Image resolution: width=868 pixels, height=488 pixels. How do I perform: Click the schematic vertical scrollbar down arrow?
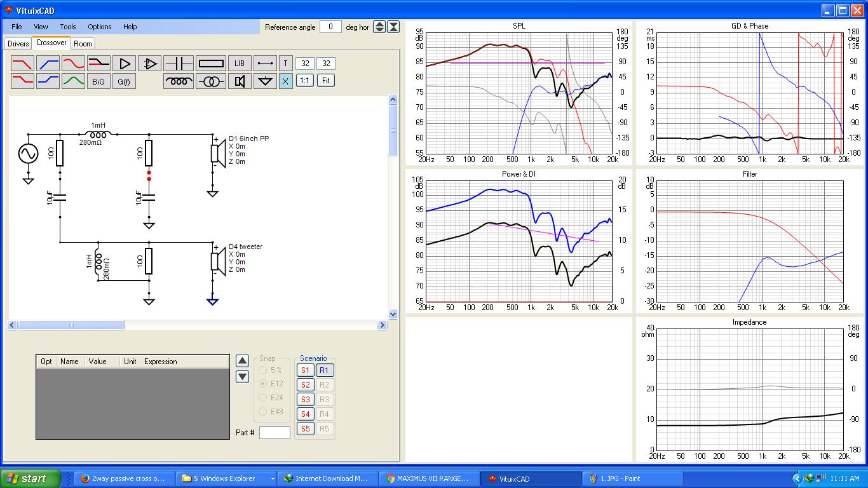click(x=393, y=314)
